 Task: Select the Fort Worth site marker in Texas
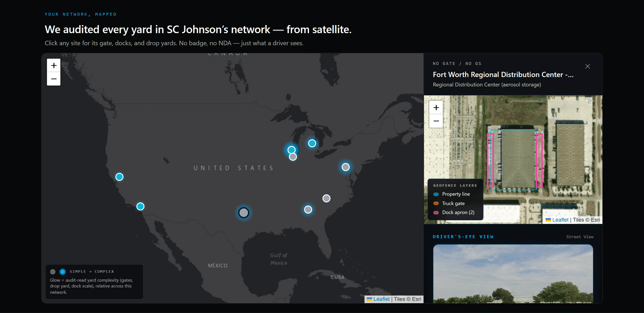tap(244, 213)
